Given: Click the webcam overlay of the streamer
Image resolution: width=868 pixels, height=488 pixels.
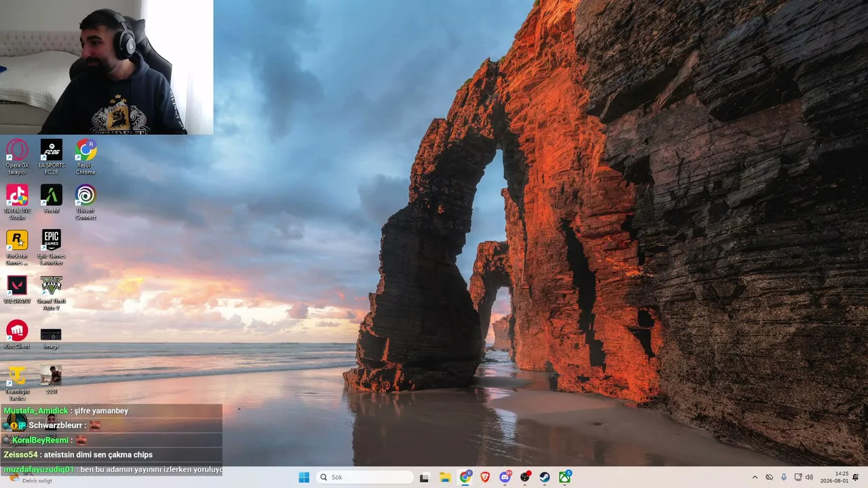Looking at the screenshot, I should pos(106,67).
